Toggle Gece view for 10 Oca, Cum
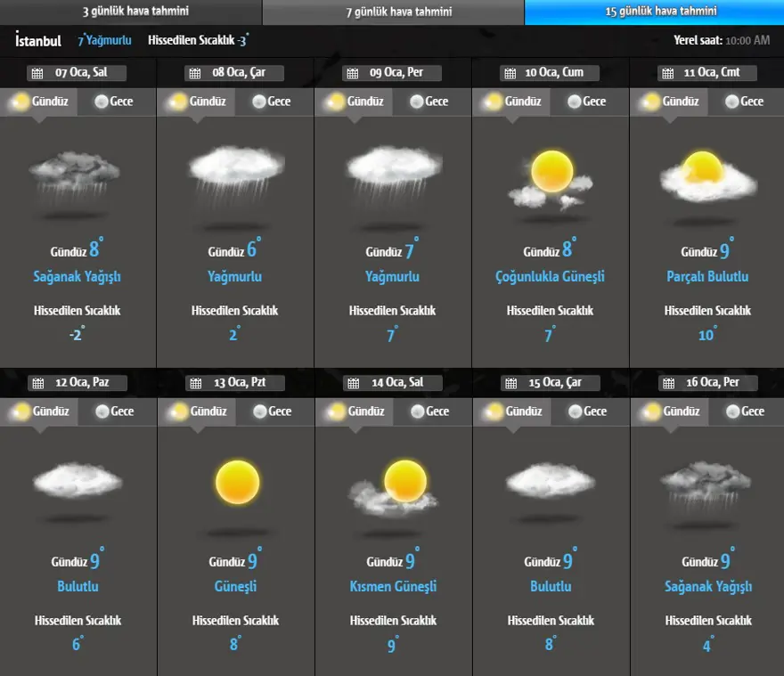The height and width of the screenshot is (676, 784). tap(585, 102)
